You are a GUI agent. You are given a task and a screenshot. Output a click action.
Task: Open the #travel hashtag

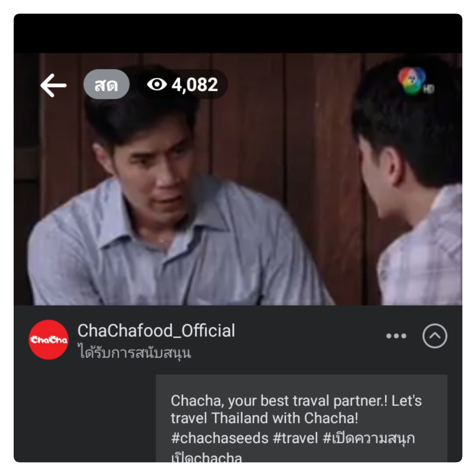tap(295, 438)
